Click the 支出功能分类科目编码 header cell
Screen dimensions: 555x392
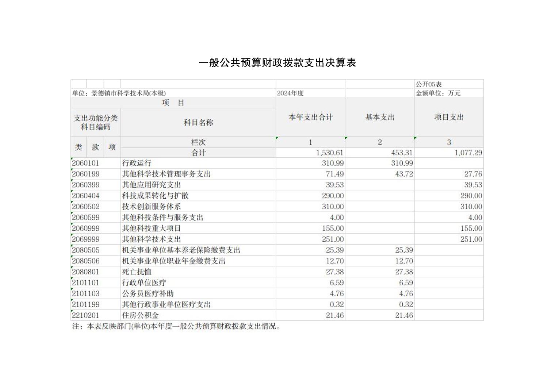pyautogui.click(x=96, y=123)
